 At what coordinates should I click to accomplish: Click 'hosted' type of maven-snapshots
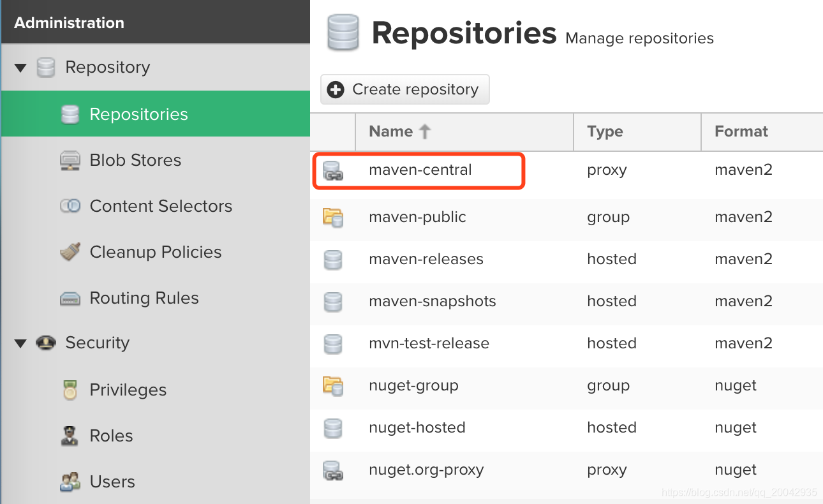[612, 301]
